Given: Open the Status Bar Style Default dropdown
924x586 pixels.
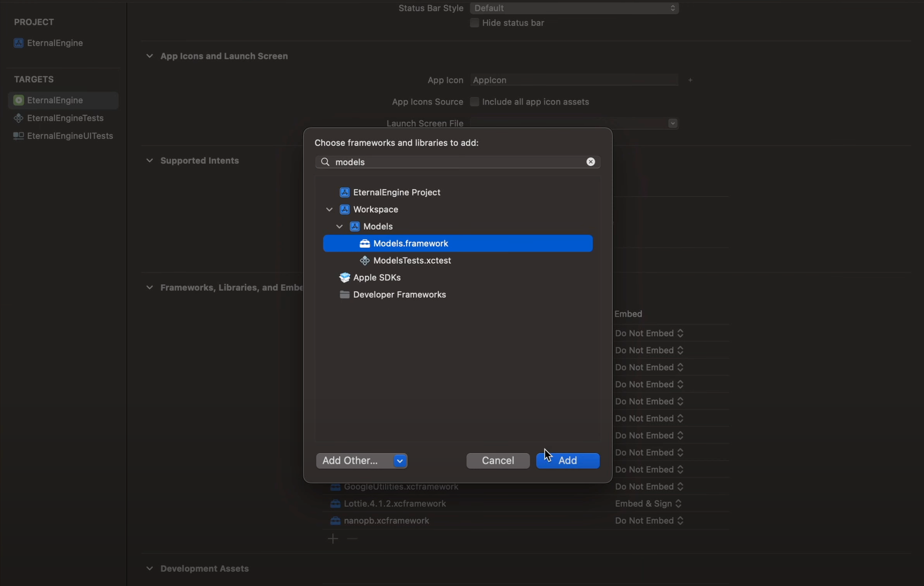Looking at the screenshot, I should pos(574,8).
